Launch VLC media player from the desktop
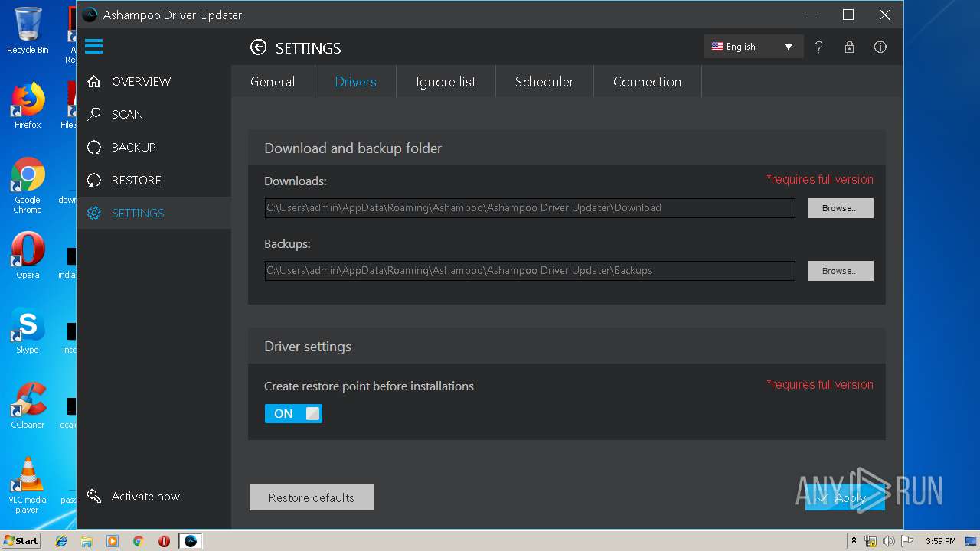Screen dimensions: 980x551 28,485
